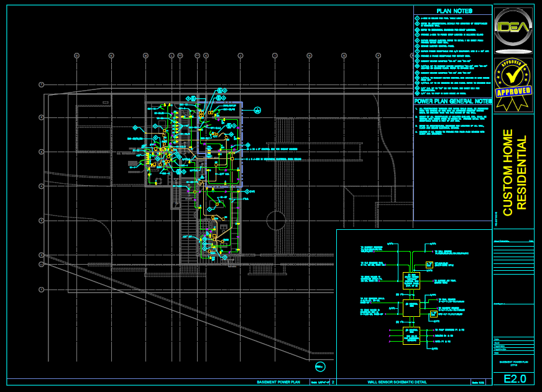The width and height of the screenshot is (542, 392).
Task: Click the top yellow control box in the schematic
Action: (411, 280)
